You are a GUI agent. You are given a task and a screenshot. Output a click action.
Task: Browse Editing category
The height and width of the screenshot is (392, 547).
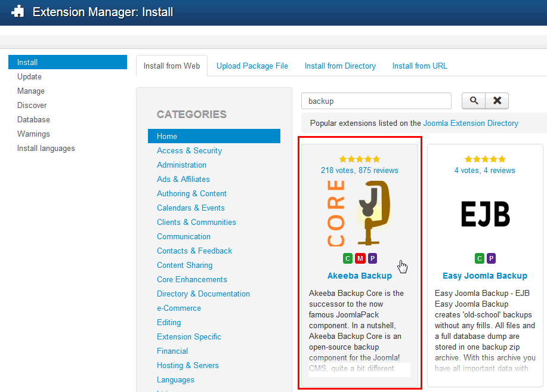tap(169, 322)
